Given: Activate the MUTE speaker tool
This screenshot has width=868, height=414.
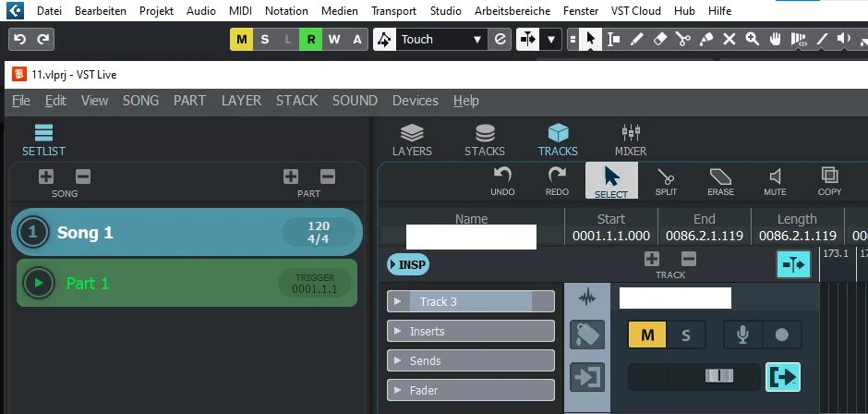Looking at the screenshot, I should pos(775,181).
